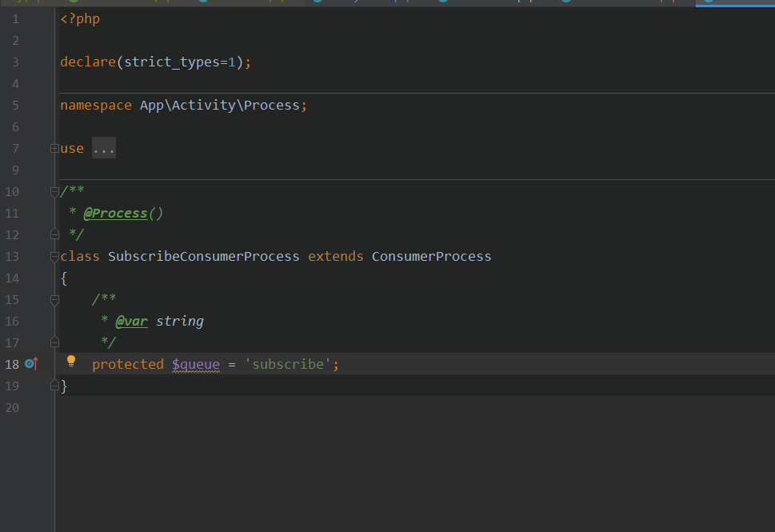Click the 'subscribe' string value
The width and height of the screenshot is (775, 532).
pyautogui.click(x=288, y=364)
